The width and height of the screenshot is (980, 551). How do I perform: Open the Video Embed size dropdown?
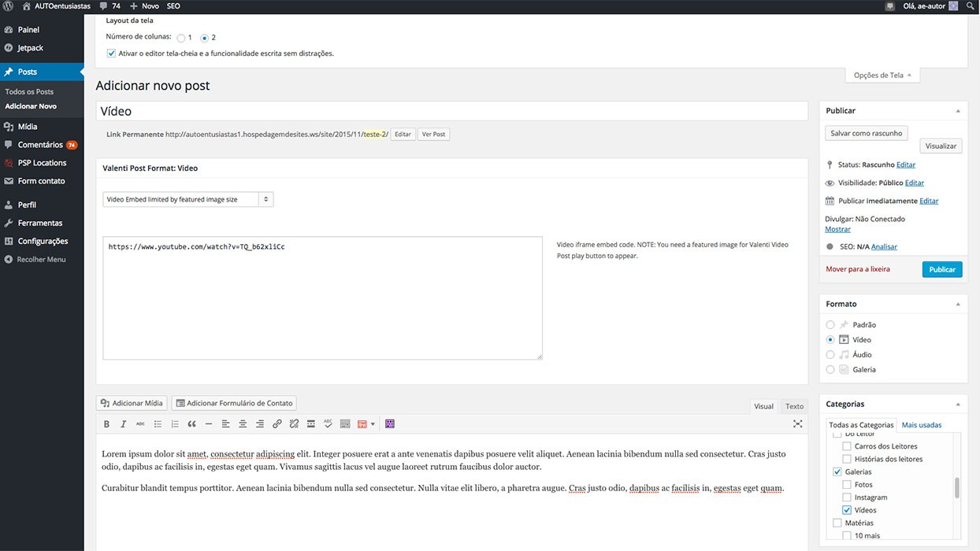pos(187,200)
